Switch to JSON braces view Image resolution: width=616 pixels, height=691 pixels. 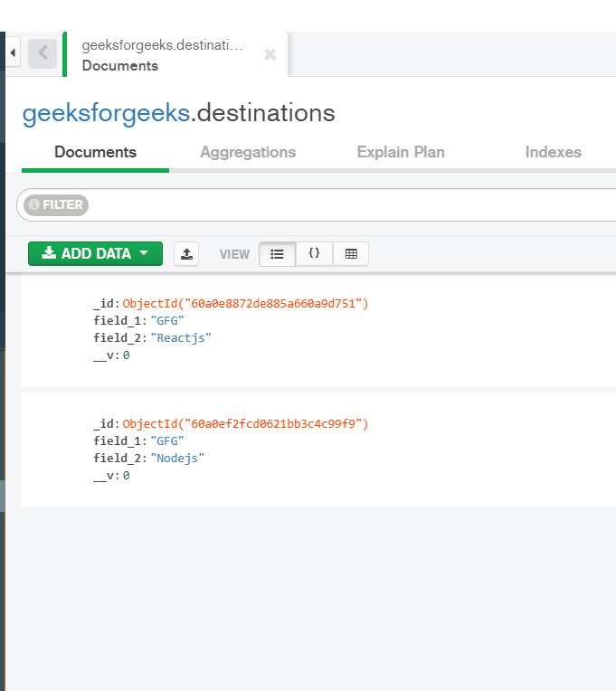314,254
